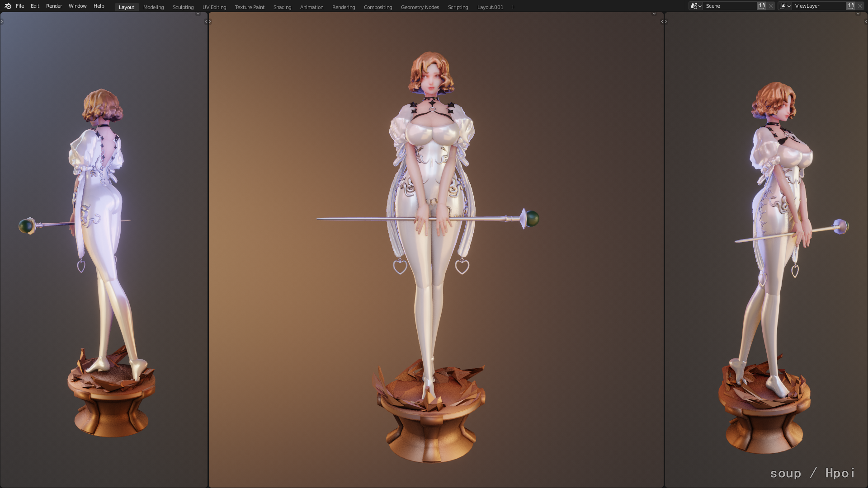Click the delete Scene X icon

[771, 6]
